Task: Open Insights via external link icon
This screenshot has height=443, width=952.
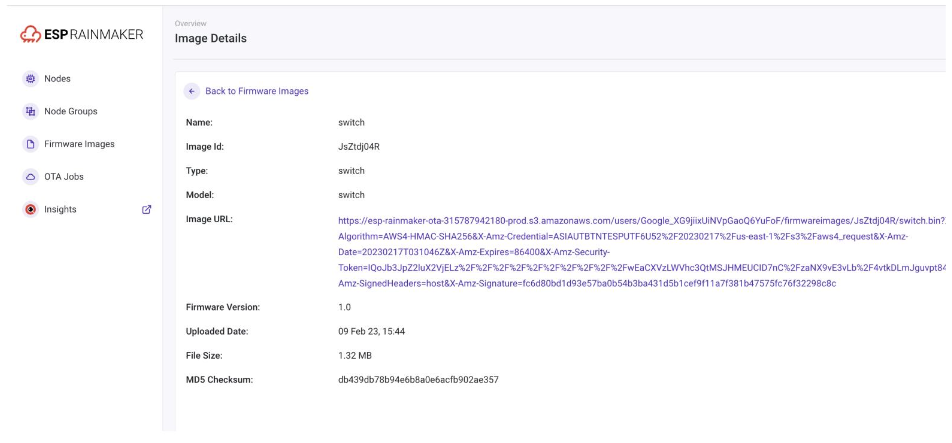Action: [x=147, y=209]
